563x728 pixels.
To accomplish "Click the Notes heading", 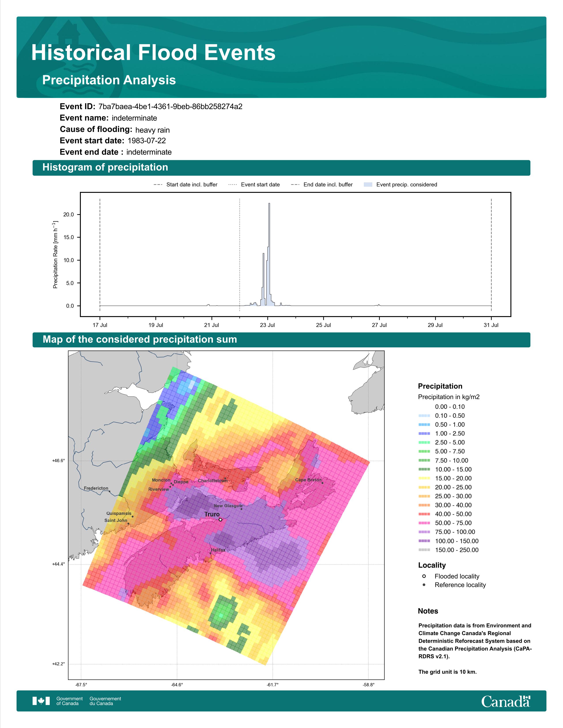I will [428, 611].
